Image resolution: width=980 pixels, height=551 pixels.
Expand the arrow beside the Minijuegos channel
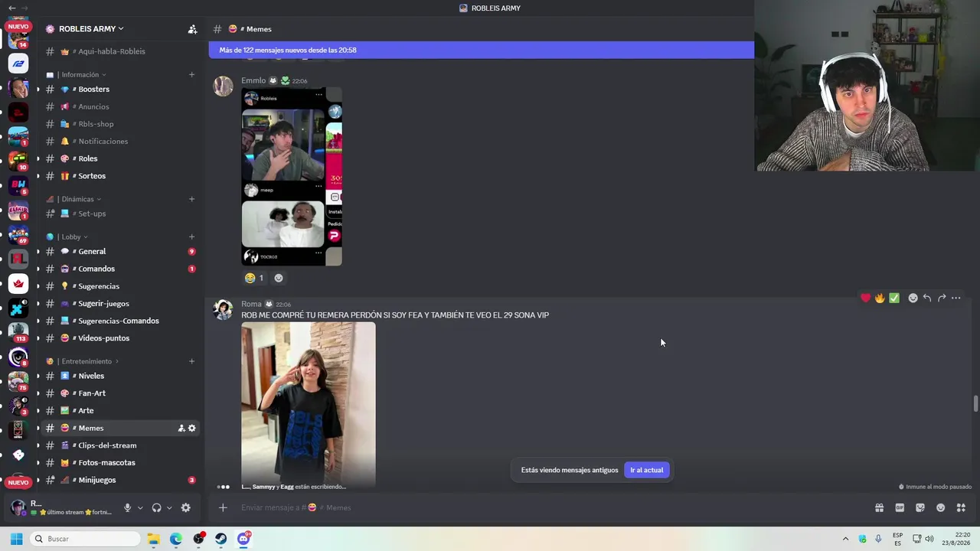coord(38,480)
